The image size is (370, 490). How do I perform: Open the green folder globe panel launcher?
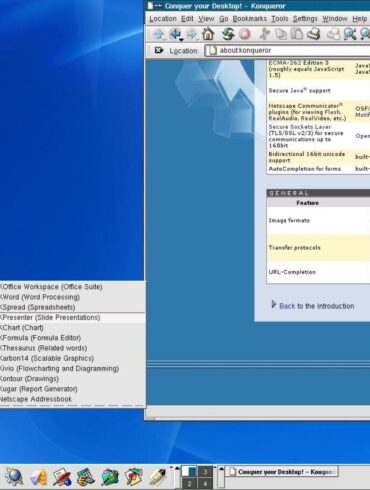click(110, 477)
